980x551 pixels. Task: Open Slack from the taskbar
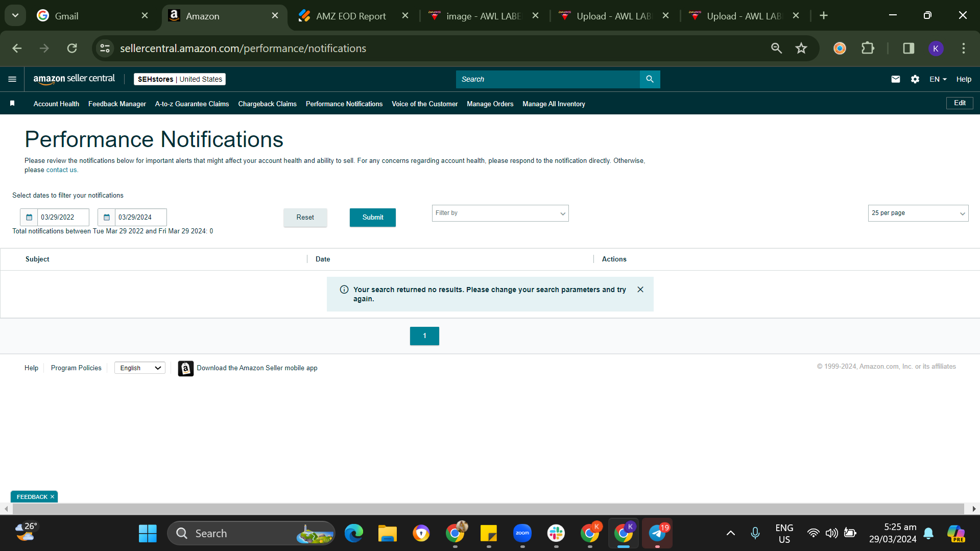(556, 534)
